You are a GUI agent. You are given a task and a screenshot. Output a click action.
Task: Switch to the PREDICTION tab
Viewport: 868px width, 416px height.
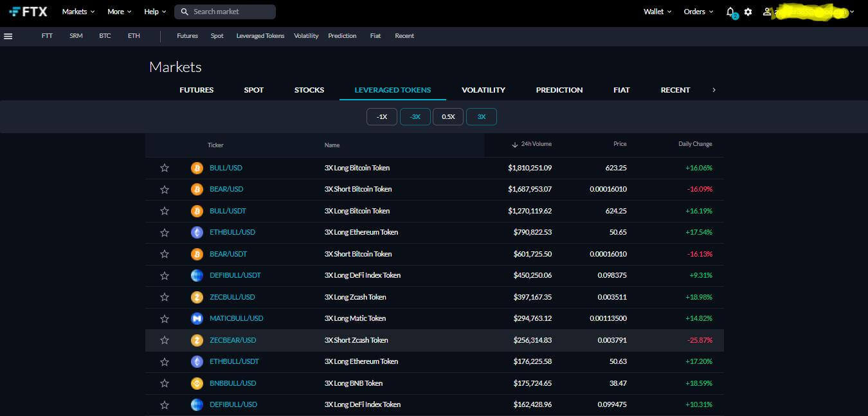point(559,90)
